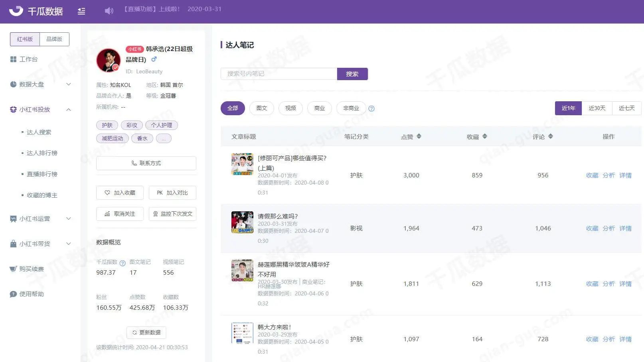The width and height of the screenshot is (644, 362).
Task: Focus the 搜索号内笔记 search field
Action: point(279,74)
